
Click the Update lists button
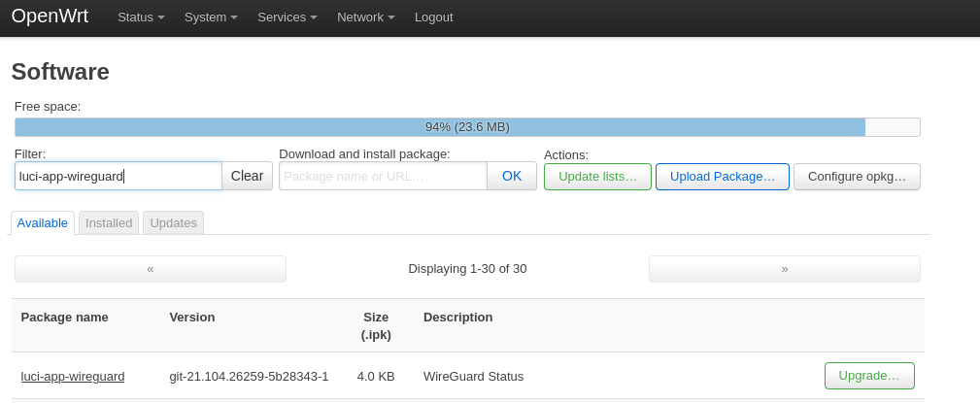point(597,177)
